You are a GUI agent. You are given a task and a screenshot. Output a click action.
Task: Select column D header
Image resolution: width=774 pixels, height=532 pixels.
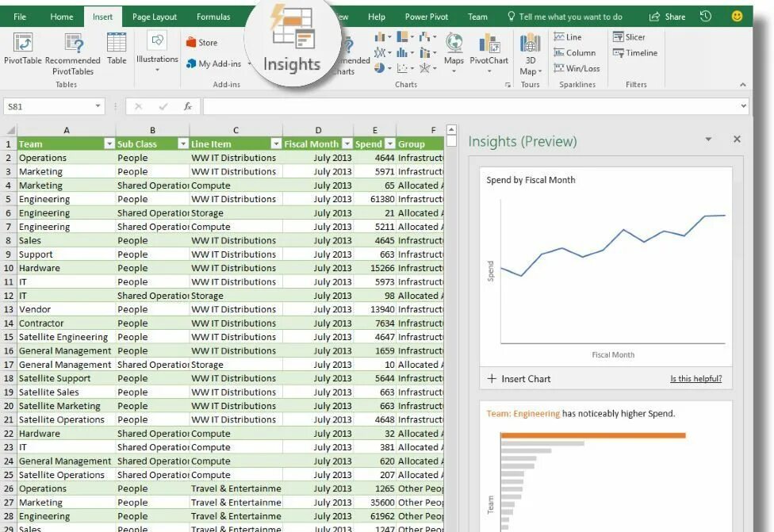point(318,130)
